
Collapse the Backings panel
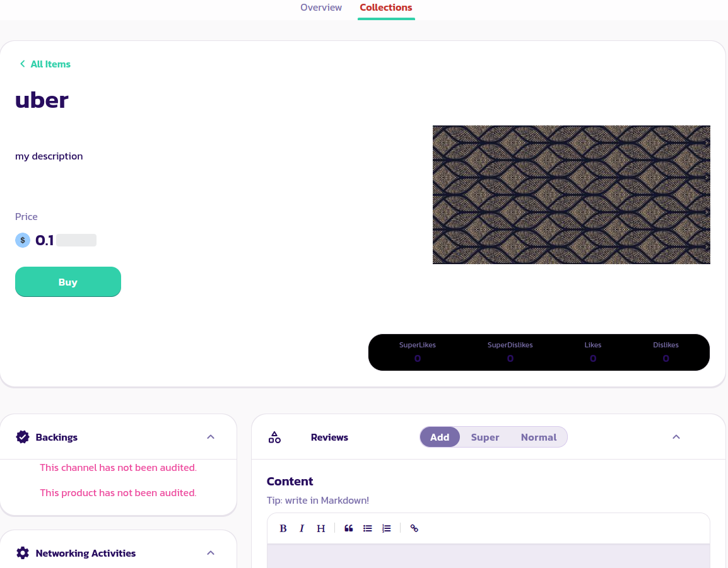(211, 437)
